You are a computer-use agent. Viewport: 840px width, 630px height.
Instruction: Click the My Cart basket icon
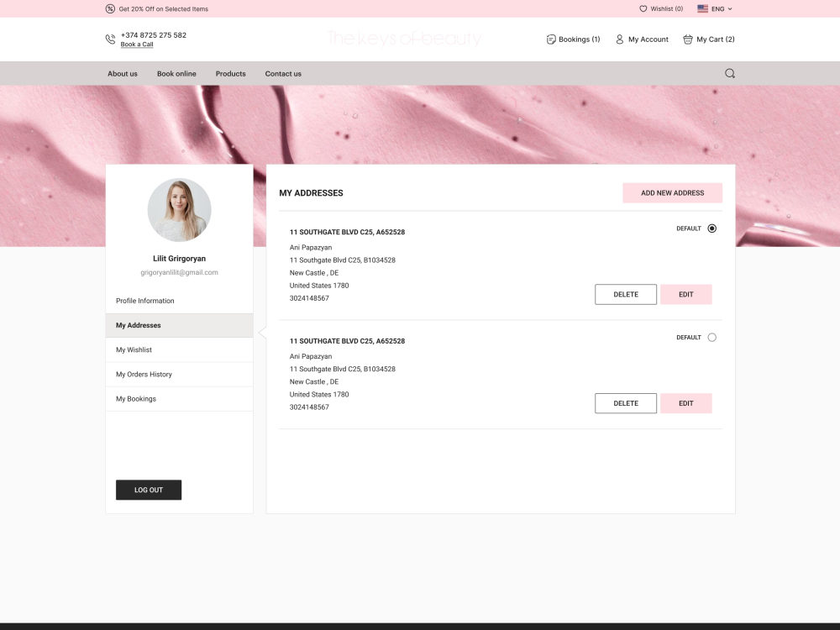(x=688, y=39)
